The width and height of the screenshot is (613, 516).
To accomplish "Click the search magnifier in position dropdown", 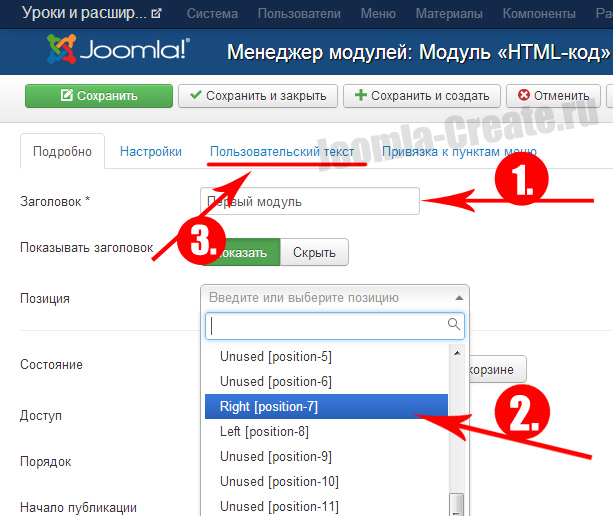I will [454, 324].
